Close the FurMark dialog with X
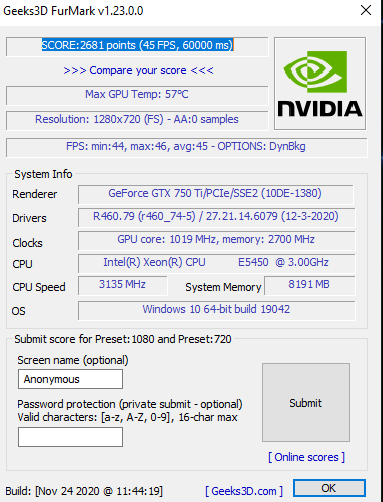383x502 pixels. (366, 10)
